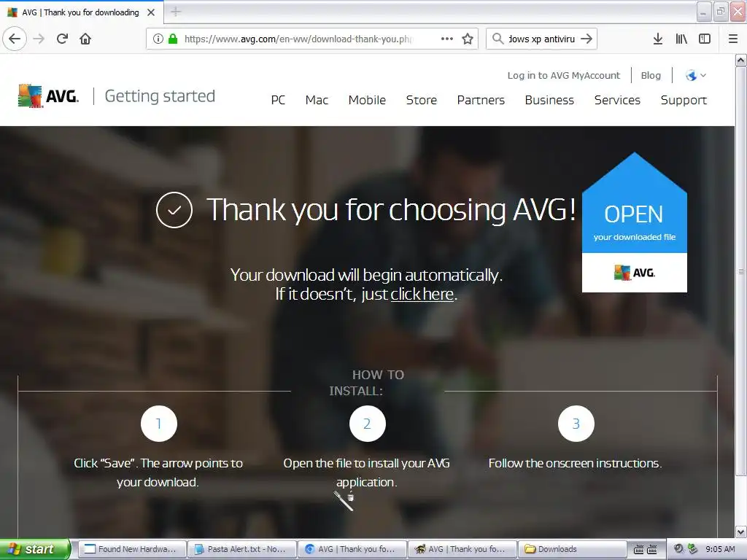Switch to Downloads folder taskbar item

click(x=572, y=549)
